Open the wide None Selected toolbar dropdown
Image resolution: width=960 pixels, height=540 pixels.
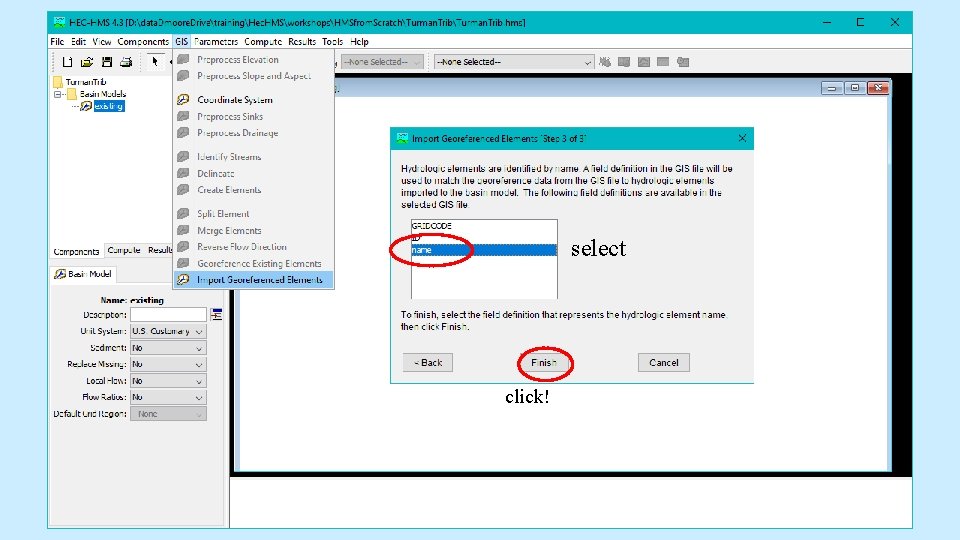tap(514, 62)
